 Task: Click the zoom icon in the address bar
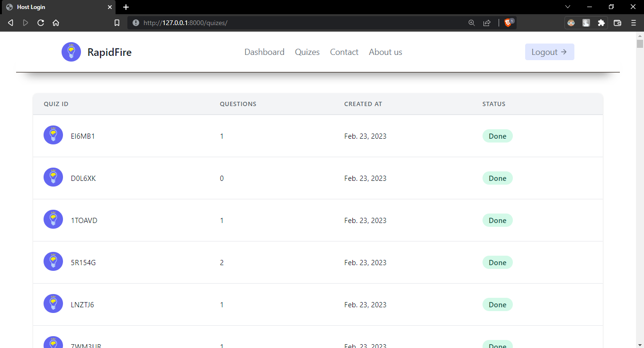(x=471, y=22)
